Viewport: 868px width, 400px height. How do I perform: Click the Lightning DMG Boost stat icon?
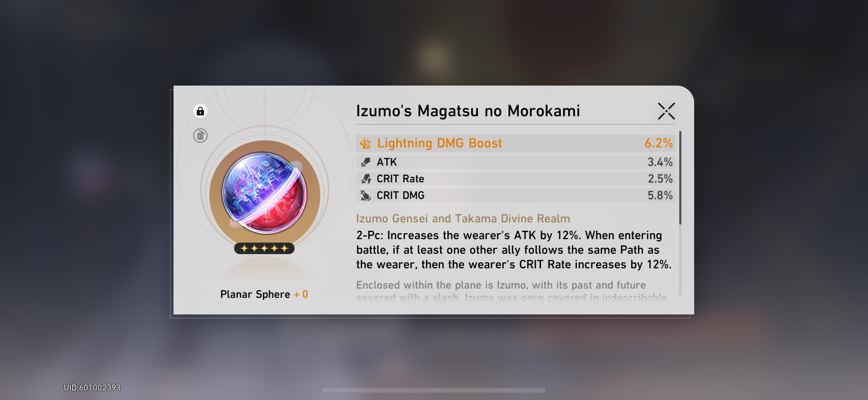(x=365, y=144)
